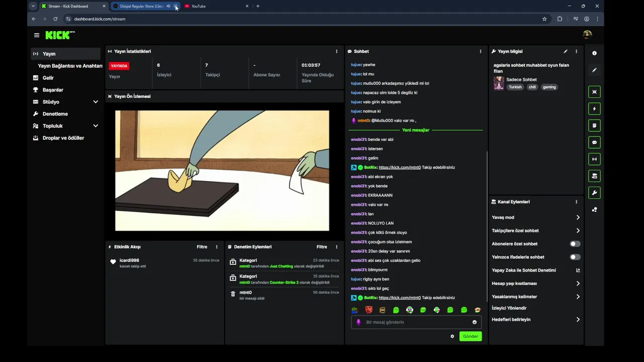
Task: Open Yayın İstatistikleri three-dot menu
Action: click(x=337, y=51)
